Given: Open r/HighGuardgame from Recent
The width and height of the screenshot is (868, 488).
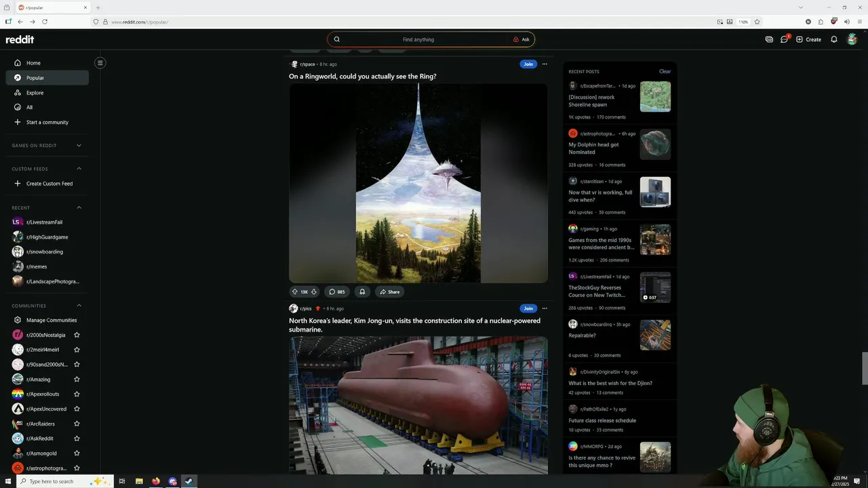Looking at the screenshot, I should point(47,237).
